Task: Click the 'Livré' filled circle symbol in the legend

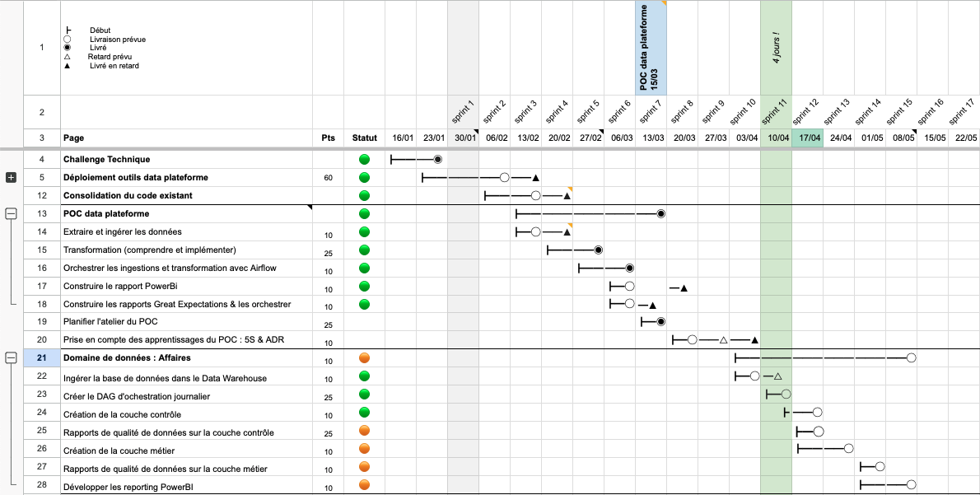Action: (x=66, y=47)
